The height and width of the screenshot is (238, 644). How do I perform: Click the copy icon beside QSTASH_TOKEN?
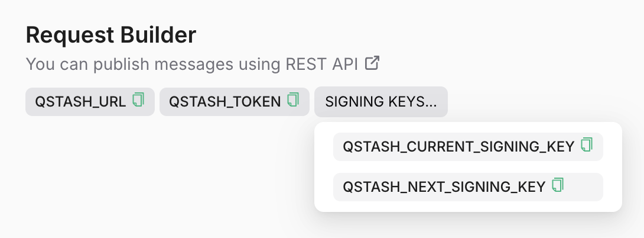(x=293, y=100)
